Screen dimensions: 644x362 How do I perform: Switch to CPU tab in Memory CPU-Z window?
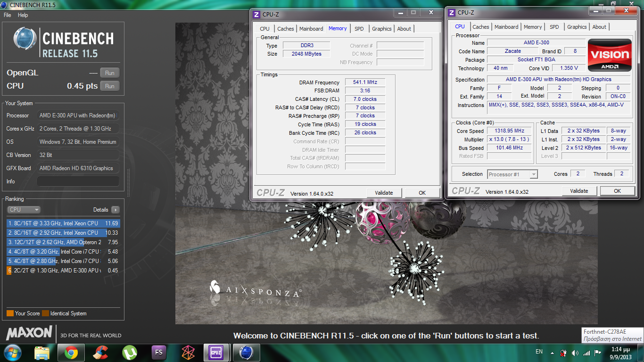coord(265,29)
